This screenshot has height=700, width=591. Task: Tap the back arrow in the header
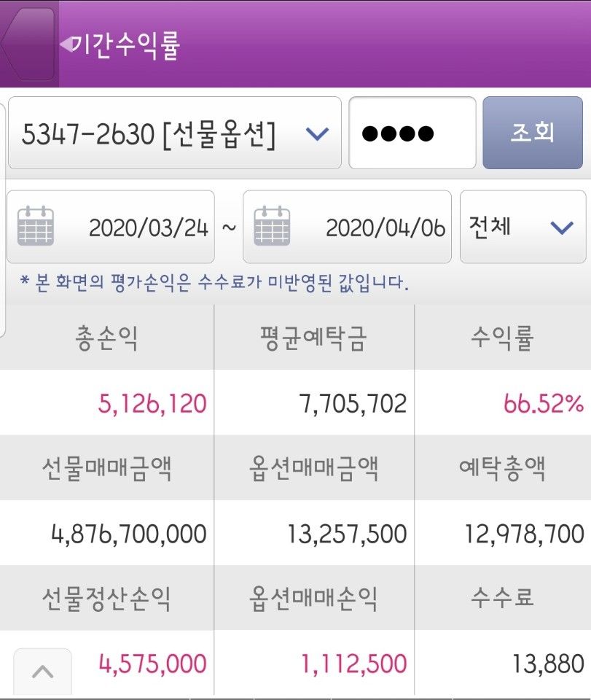tap(29, 44)
